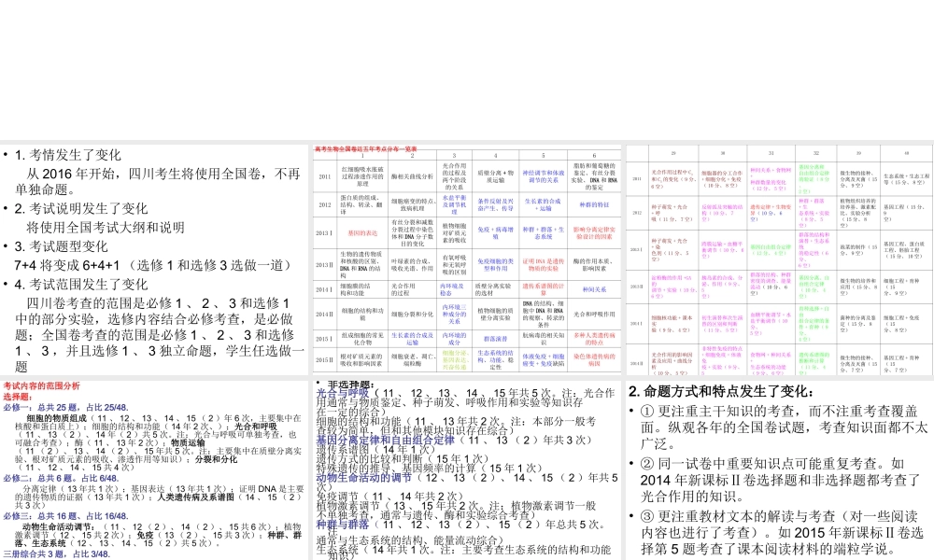Click the line '免疫调节(11、14 年共 2 次)'
The image size is (934, 560).
(x=389, y=497)
